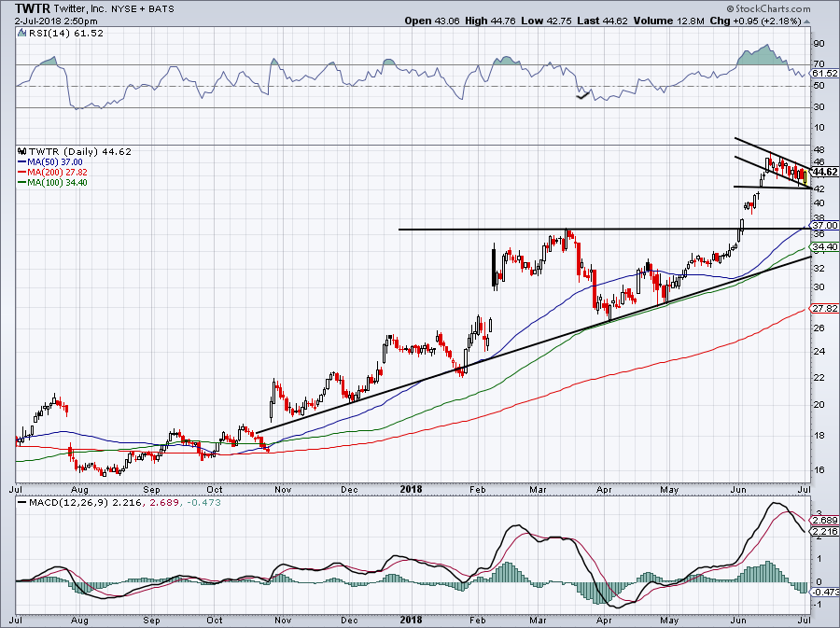Click the 34.40 MA100 price tag on right axis

click(825, 246)
